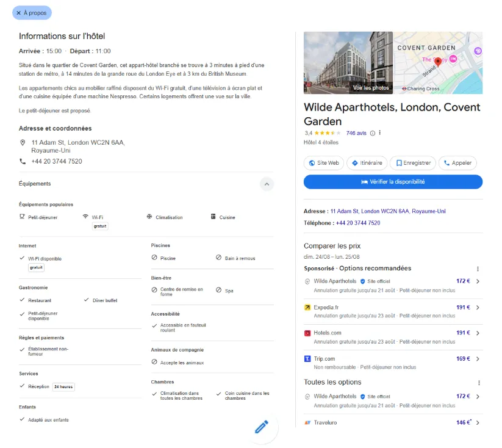Click the gratuit badge under Wi-Fi disponible

point(36,267)
